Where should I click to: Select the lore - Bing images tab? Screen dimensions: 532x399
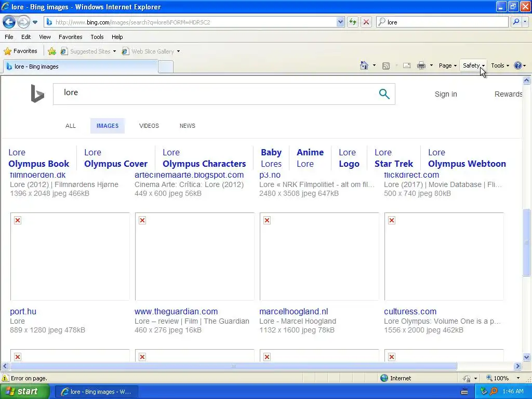[81, 66]
